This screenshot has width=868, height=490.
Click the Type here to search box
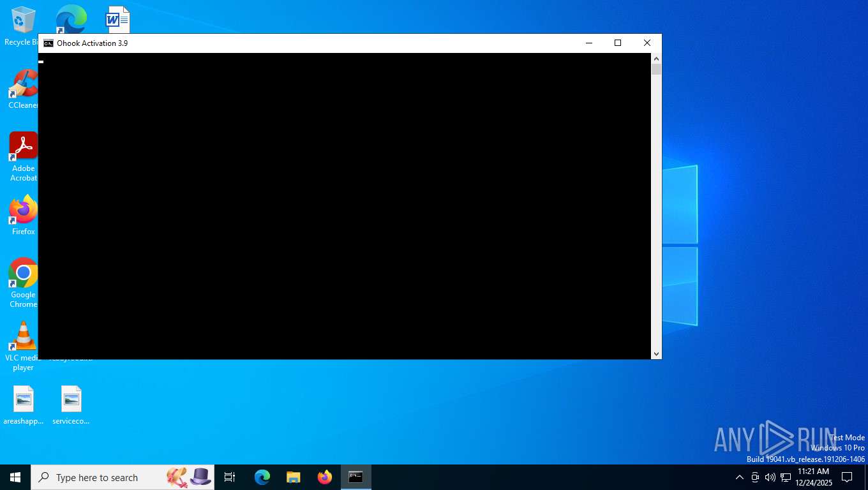(x=123, y=477)
